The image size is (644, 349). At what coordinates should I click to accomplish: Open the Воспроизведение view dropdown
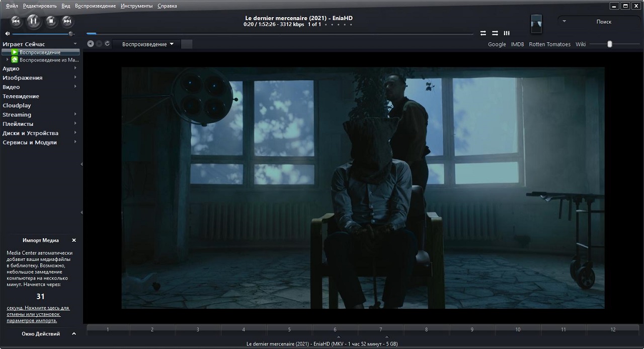[x=147, y=44]
